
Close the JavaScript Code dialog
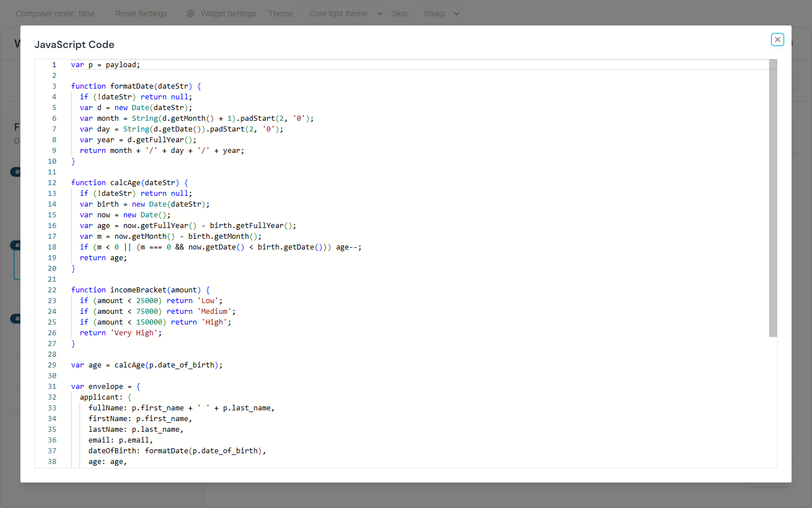[x=777, y=40]
